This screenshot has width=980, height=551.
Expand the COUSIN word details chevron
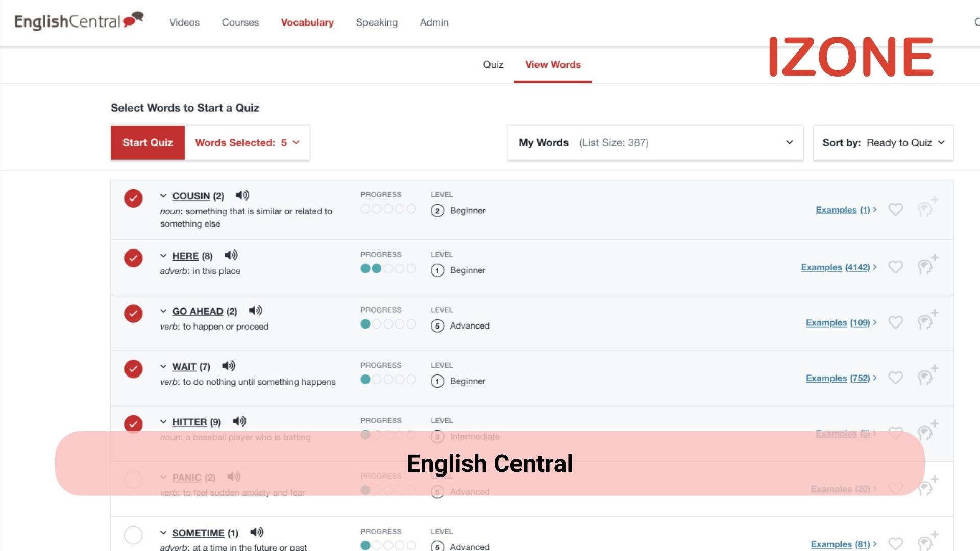163,196
